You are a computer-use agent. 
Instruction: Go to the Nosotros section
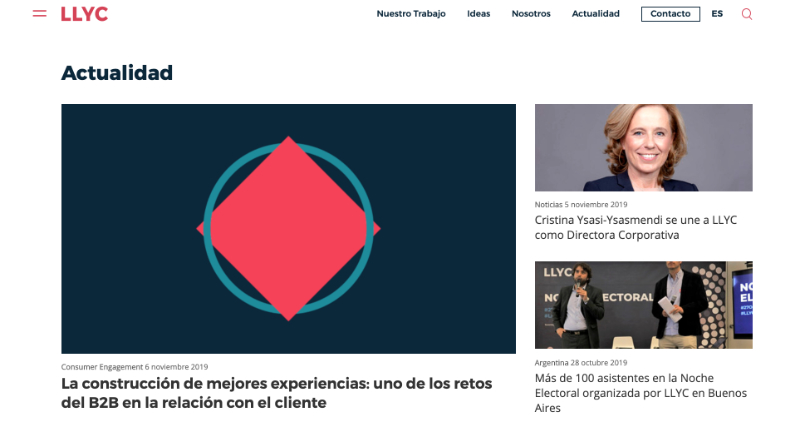pos(531,14)
